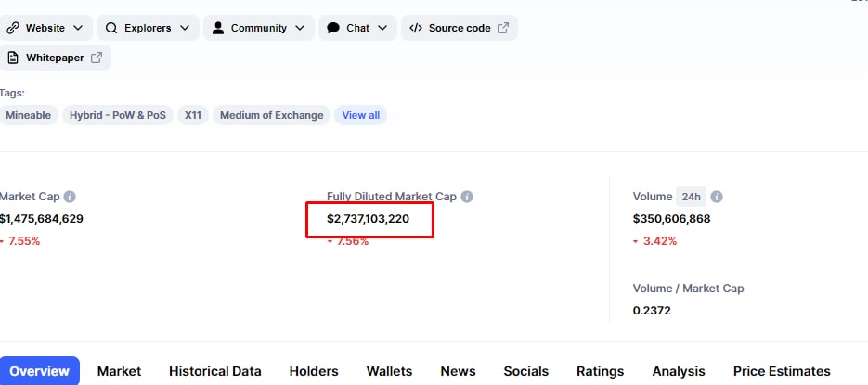Image resolution: width=868 pixels, height=385 pixels.
Task: Click the Source code brackets icon
Action: coord(416,28)
